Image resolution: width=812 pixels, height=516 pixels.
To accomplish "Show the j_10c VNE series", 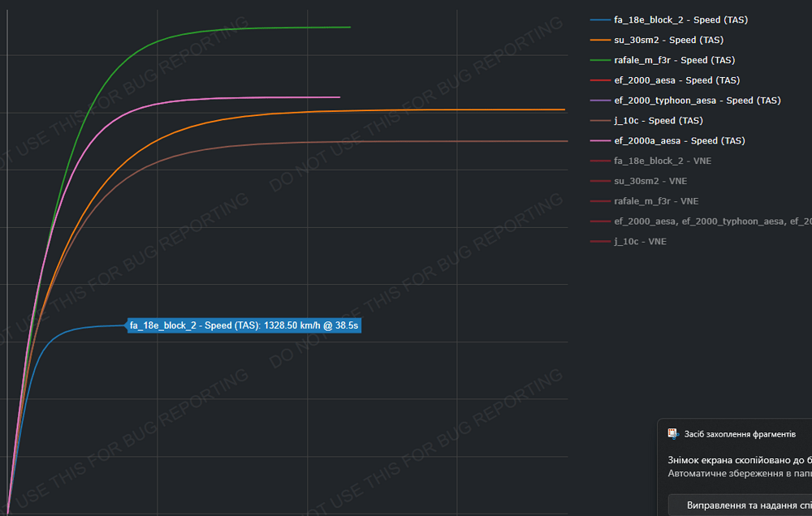I will tap(640, 242).
